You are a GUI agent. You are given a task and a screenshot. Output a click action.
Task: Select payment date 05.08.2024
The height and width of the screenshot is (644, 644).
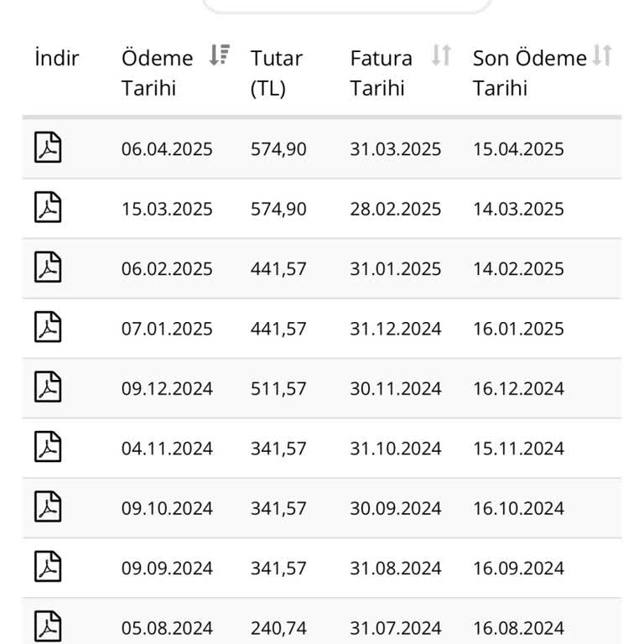click(x=167, y=629)
